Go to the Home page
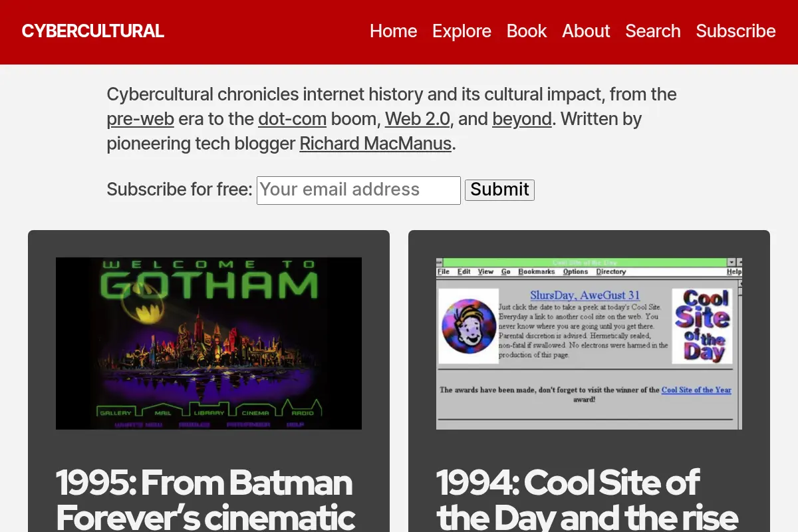This screenshot has width=798, height=532. pyautogui.click(x=394, y=31)
